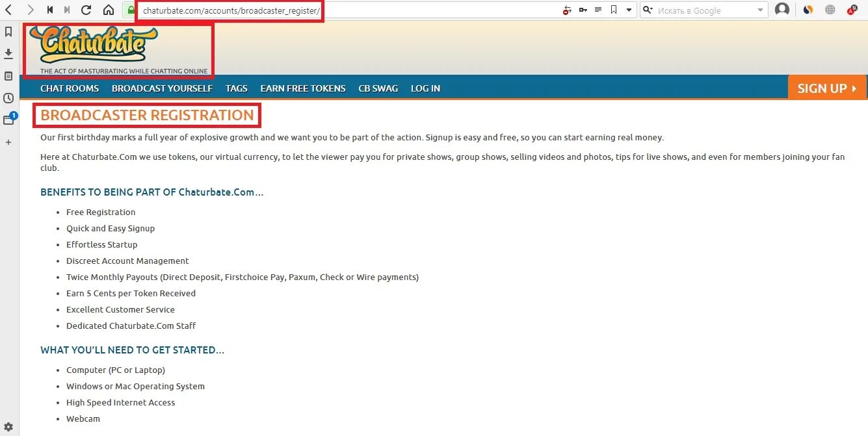
Task: Reload the current page
Action: (86, 10)
